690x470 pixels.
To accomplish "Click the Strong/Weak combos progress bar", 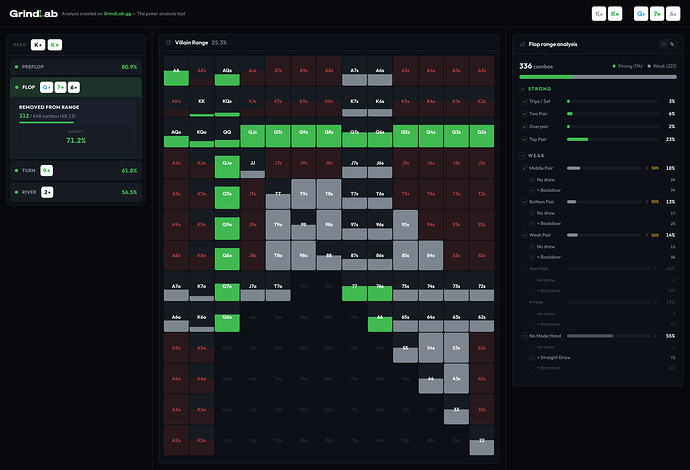I will [x=596, y=76].
